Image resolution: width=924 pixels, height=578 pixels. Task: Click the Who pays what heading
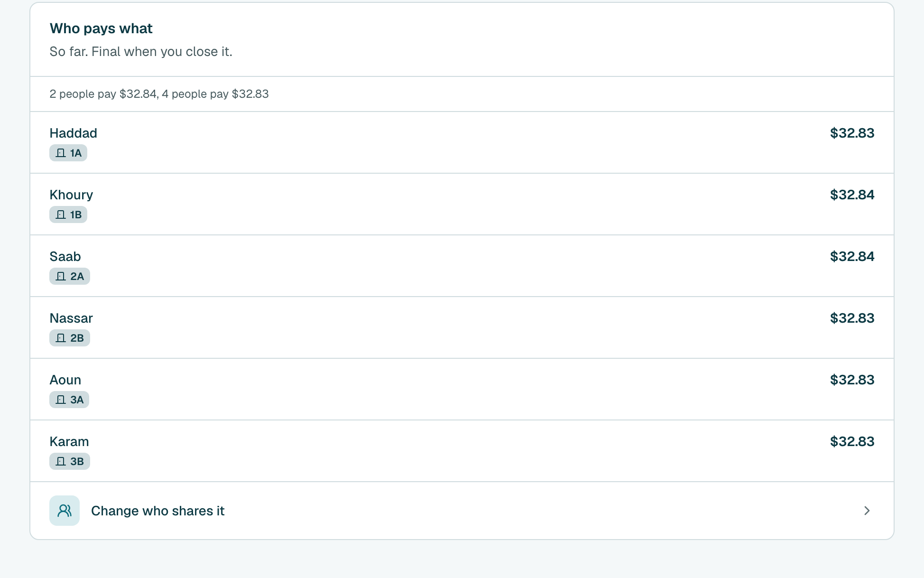pos(101,28)
